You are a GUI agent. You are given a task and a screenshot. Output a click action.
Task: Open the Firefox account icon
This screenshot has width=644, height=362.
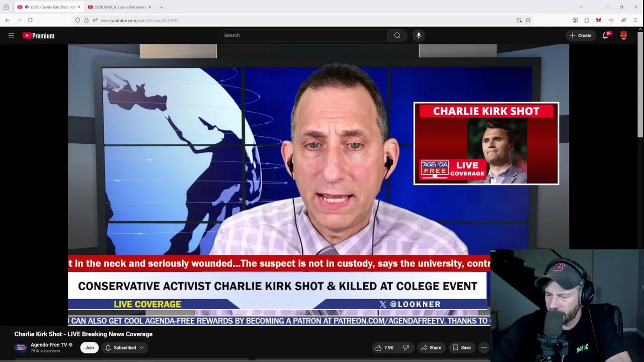click(575, 20)
